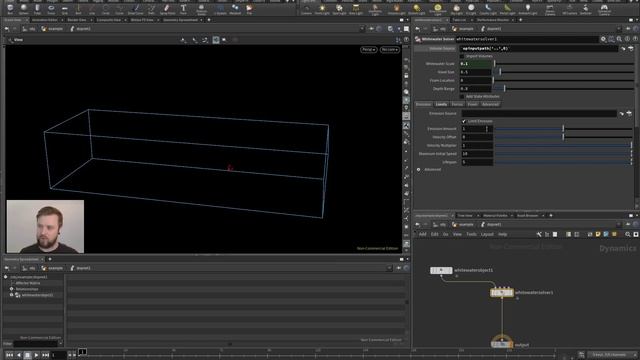Click the parameter pane search icon
The image size is (640, 360).
pos(619,39)
